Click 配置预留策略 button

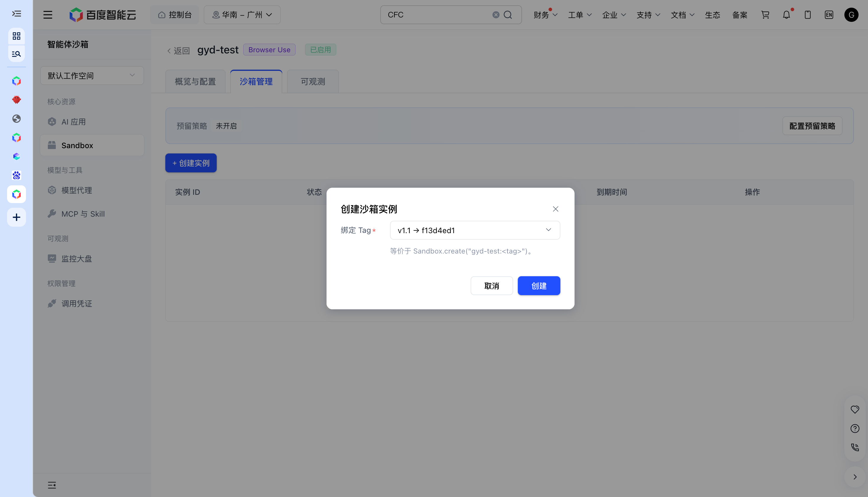click(x=812, y=126)
